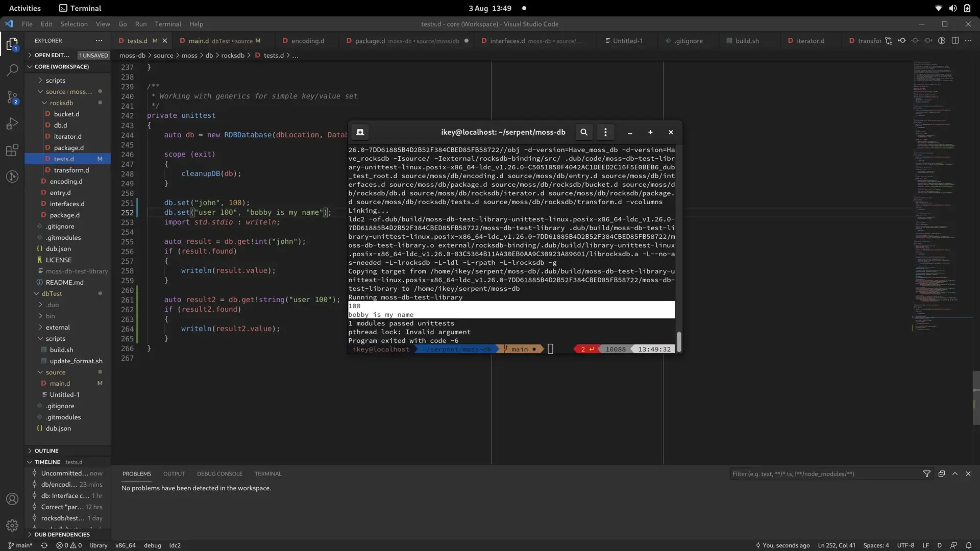The height and width of the screenshot is (551, 980).
Task: Open the Manage gear icon
Action: coord(12,525)
